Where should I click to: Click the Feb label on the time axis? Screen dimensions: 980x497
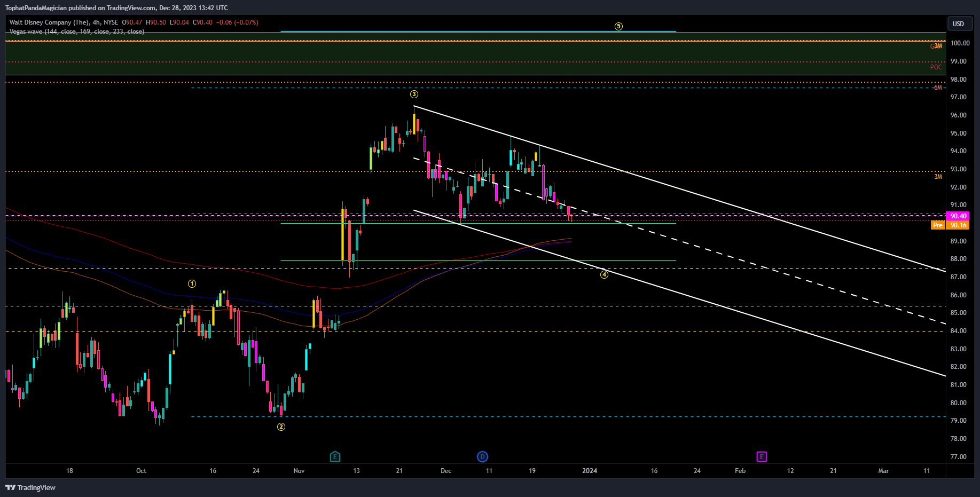pos(740,471)
